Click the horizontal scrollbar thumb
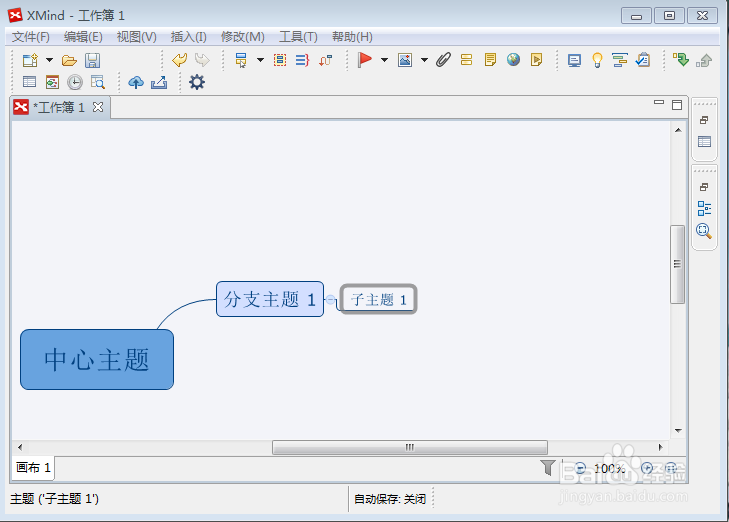Image resolution: width=729 pixels, height=522 pixels. pos(410,447)
